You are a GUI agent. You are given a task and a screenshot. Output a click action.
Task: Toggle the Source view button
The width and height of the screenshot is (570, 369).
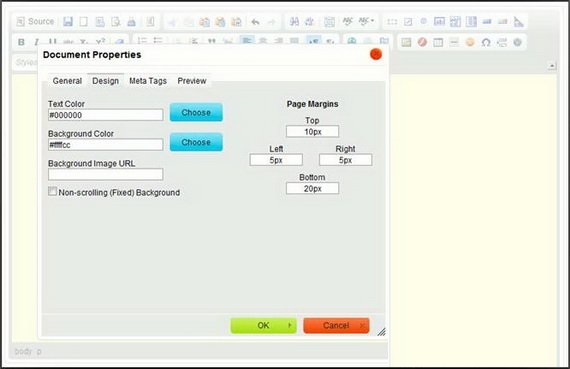coord(35,21)
